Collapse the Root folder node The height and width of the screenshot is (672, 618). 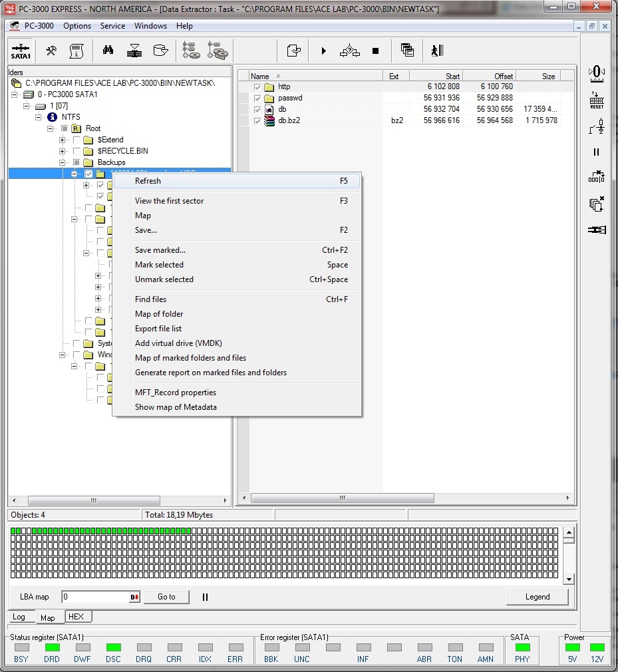coord(50,128)
